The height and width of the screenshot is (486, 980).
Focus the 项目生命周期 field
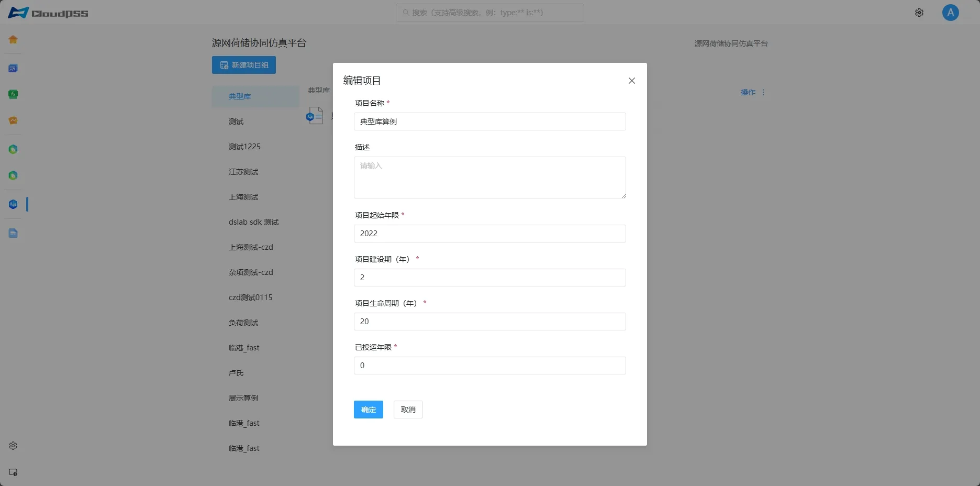click(490, 322)
